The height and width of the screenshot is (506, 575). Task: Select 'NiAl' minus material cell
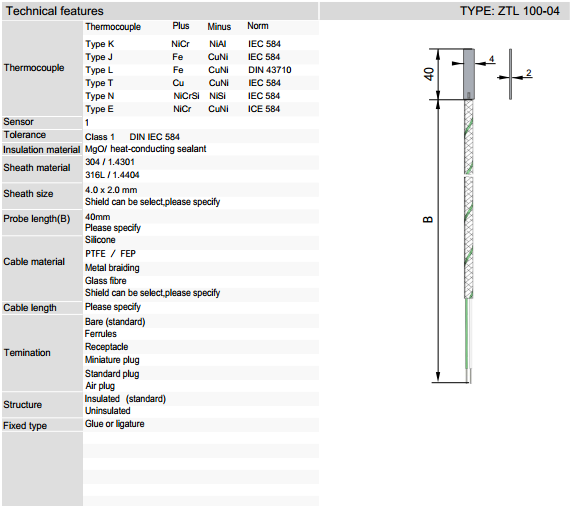click(x=217, y=44)
